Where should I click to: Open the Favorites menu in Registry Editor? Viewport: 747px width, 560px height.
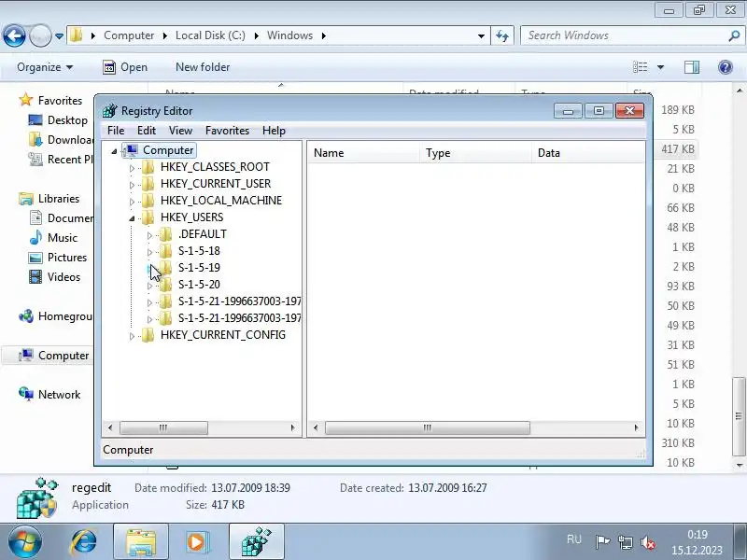[x=227, y=131]
